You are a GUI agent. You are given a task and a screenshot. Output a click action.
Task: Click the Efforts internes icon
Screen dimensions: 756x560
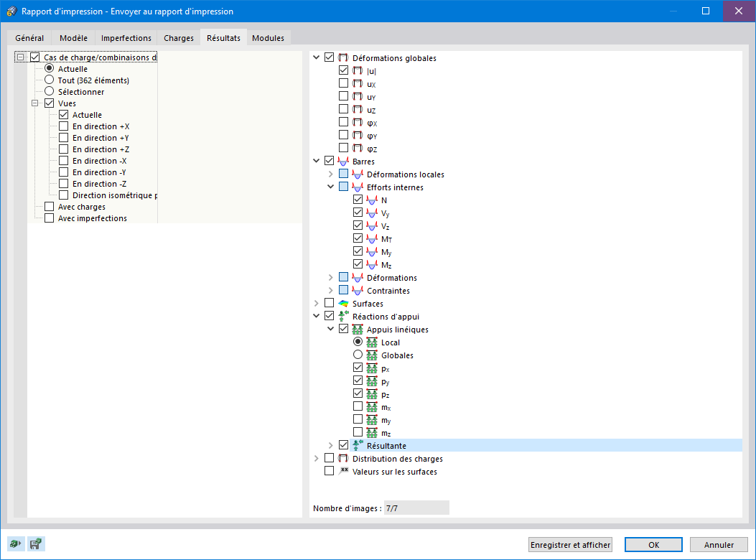click(x=358, y=187)
